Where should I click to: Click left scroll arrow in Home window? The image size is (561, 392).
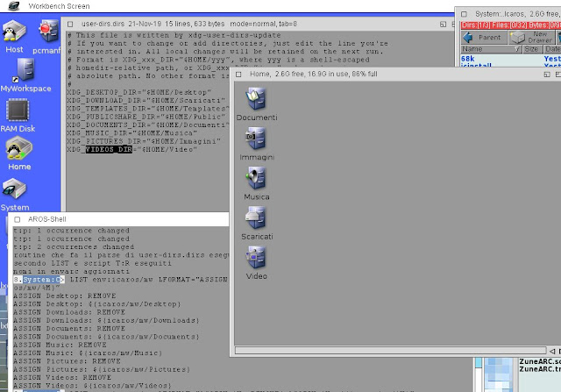click(552, 351)
